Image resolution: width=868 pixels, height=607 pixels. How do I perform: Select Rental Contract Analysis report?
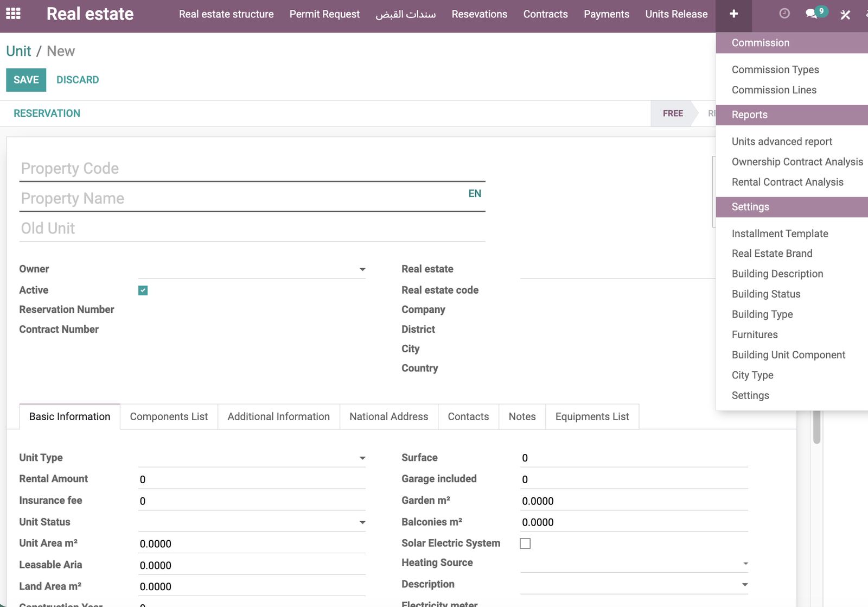coord(787,182)
